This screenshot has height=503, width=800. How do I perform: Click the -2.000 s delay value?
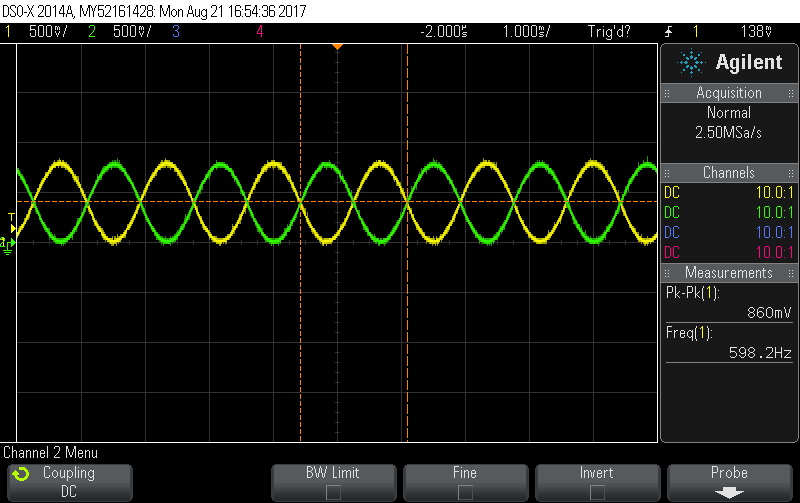coord(443,32)
